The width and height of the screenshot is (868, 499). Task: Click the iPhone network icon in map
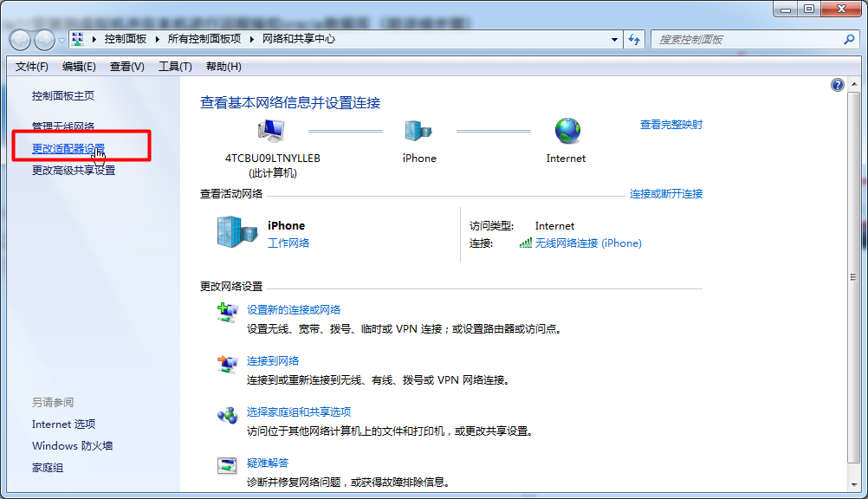418,131
